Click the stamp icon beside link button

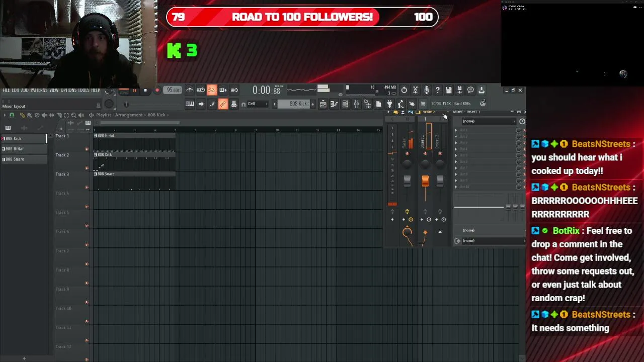[234, 104]
